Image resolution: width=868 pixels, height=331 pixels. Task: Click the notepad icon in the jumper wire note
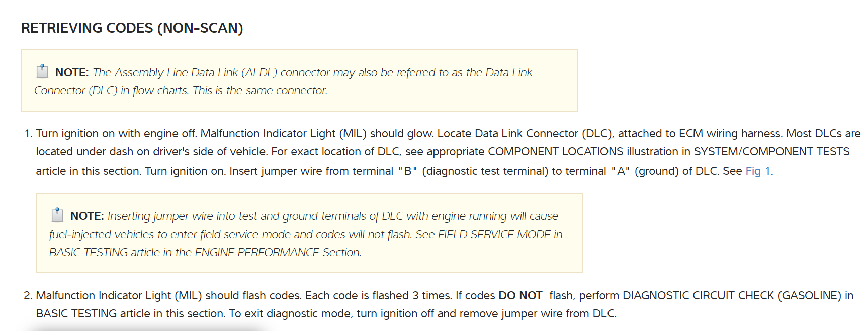tap(57, 215)
